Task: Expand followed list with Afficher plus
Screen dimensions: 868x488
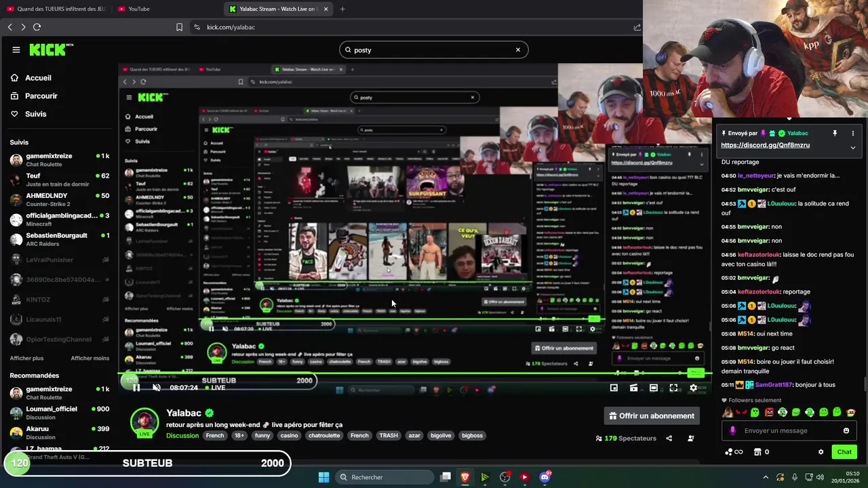Action: 26,358
